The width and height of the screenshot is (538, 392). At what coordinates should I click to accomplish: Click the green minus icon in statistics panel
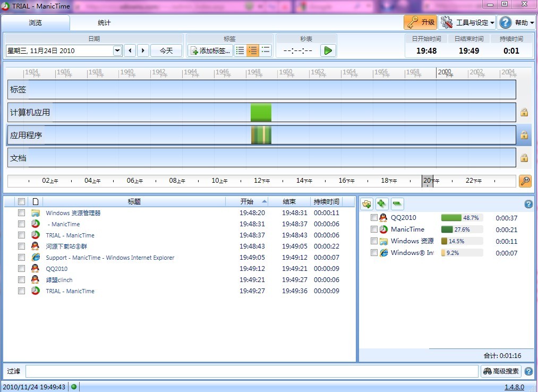[x=397, y=204]
